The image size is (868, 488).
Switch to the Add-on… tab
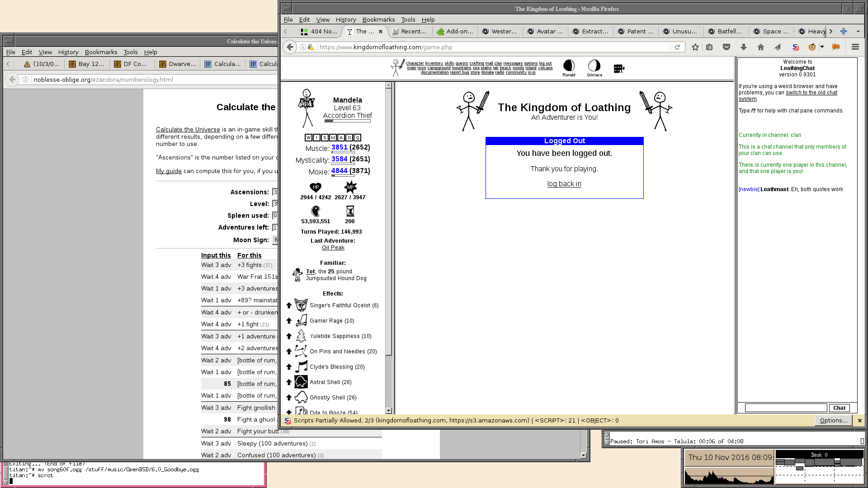(x=455, y=31)
